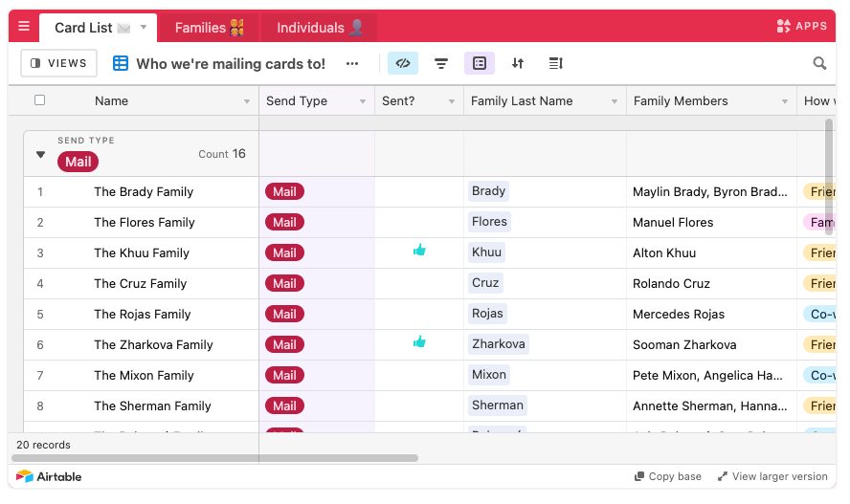Toggle the Sent? cell for the Flores Family
This screenshot has height=504, width=850.
[x=419, y=223]
